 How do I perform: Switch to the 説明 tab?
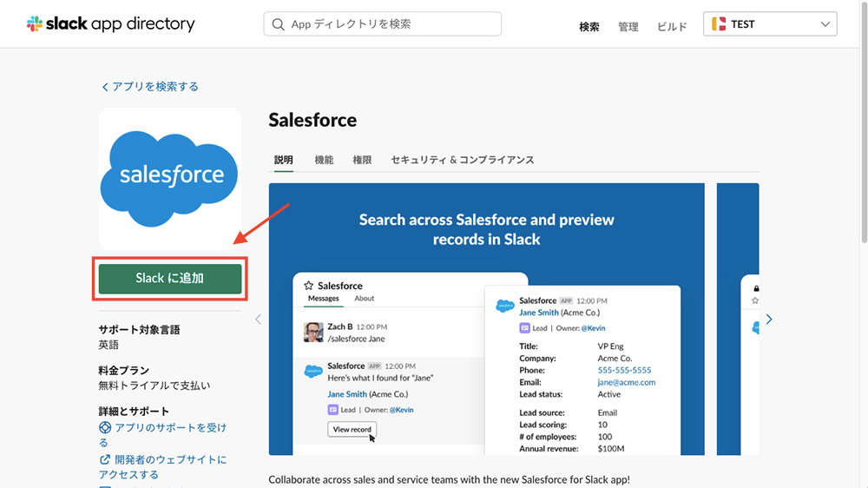point(284,160)
